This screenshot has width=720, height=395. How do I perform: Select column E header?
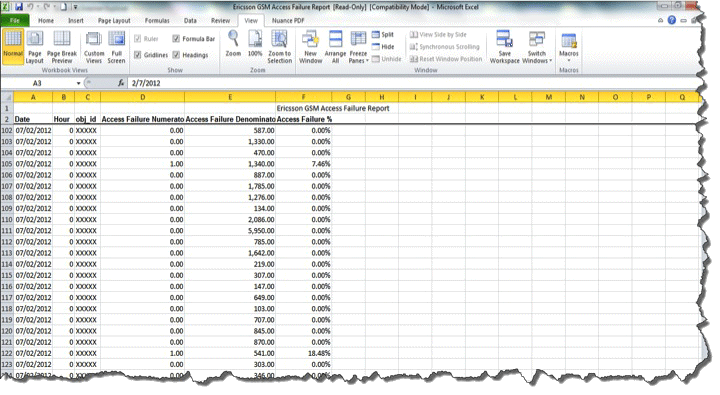(x=230, y=97)
